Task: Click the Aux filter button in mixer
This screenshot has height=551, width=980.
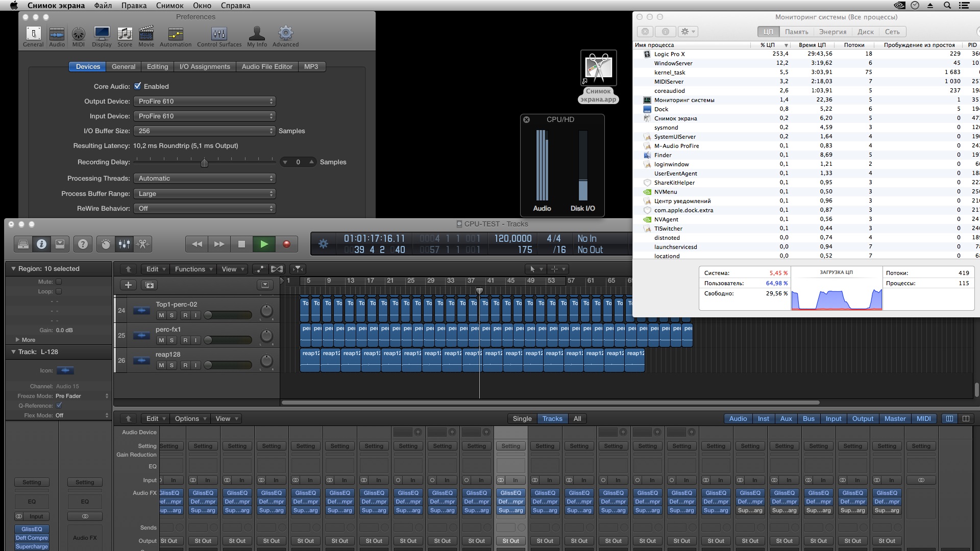Action: coord(786,419)
